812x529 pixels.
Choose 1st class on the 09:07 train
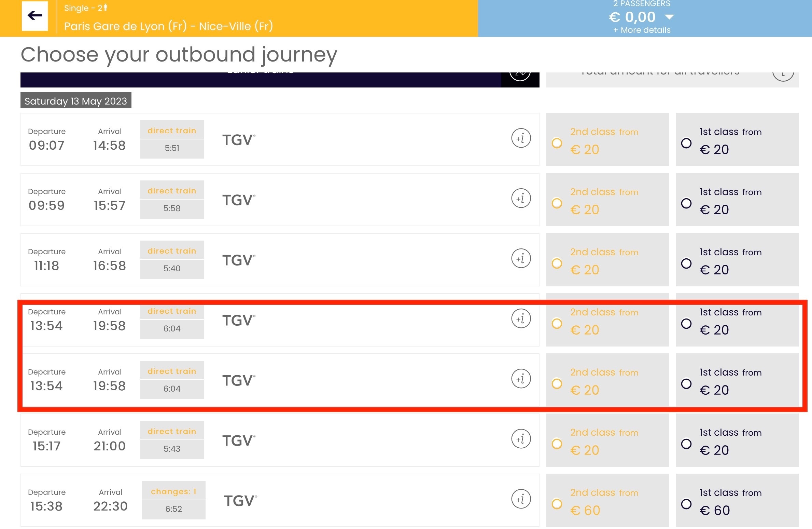[x=686, y=143]
